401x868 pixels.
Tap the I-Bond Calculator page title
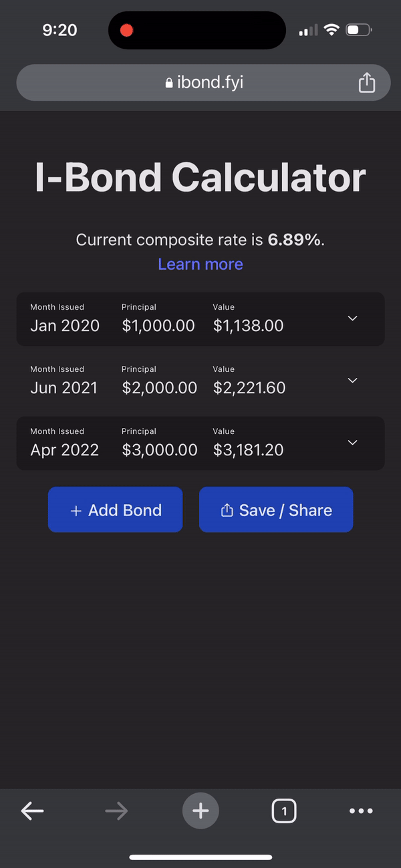[200, 177]
